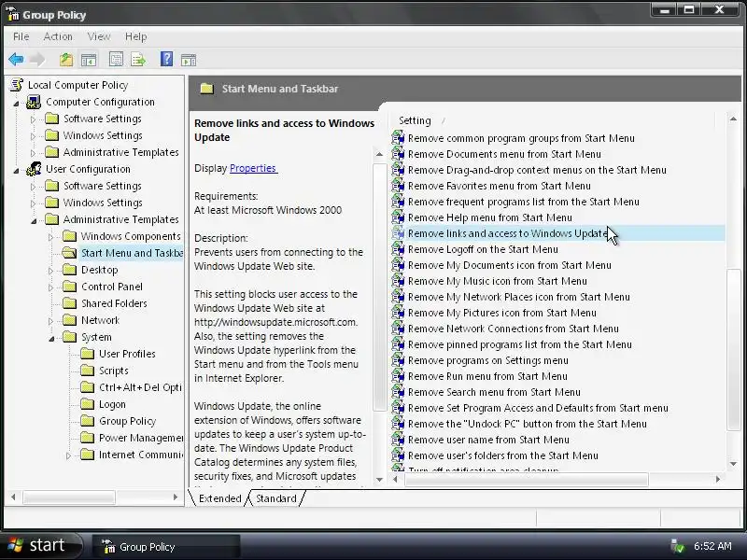The width and height of the screenshot is (747, 560).
Task: Select the Shared Folders tree item
Action: pyautogui.click(x=114, y=303)
